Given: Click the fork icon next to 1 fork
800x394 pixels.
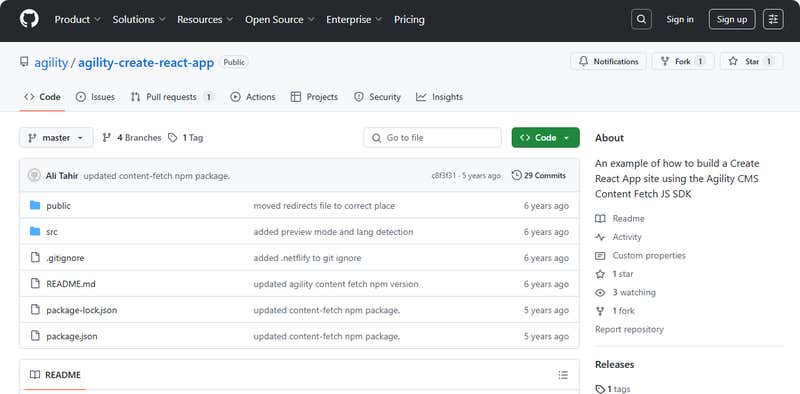Looking at the screenshot, I should (600, 311).
